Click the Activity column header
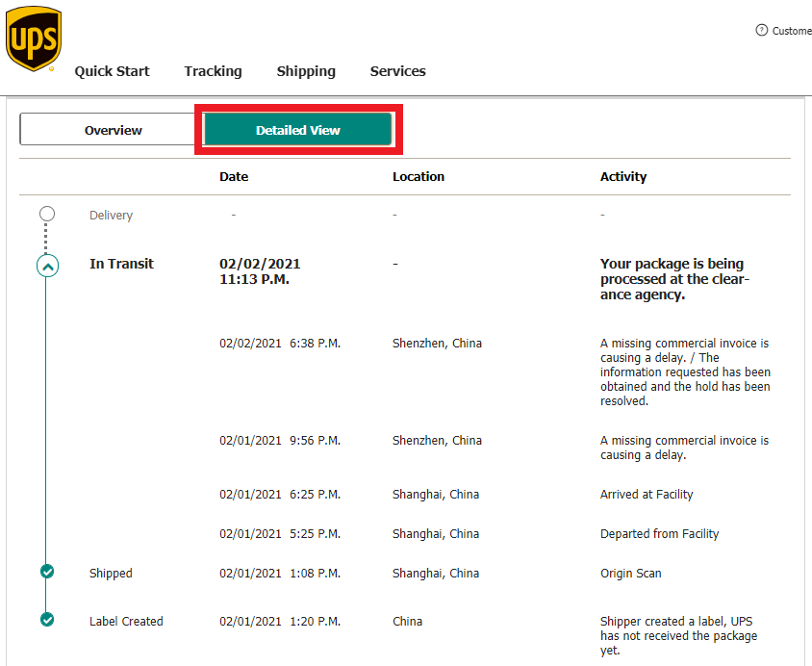Image resolution: width=812 pixels, height=666 pixels. 623,177
